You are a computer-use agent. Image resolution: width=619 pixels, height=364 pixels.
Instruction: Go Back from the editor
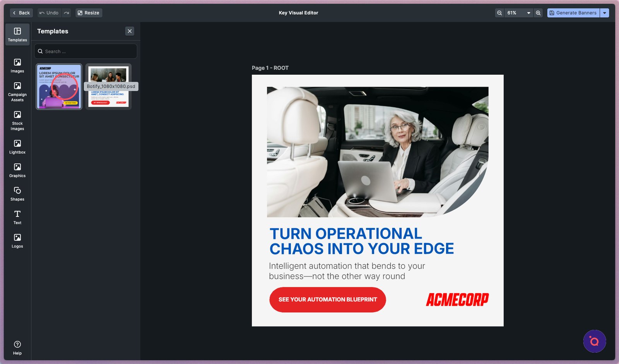pyautogui.click(x=21, y=13)
